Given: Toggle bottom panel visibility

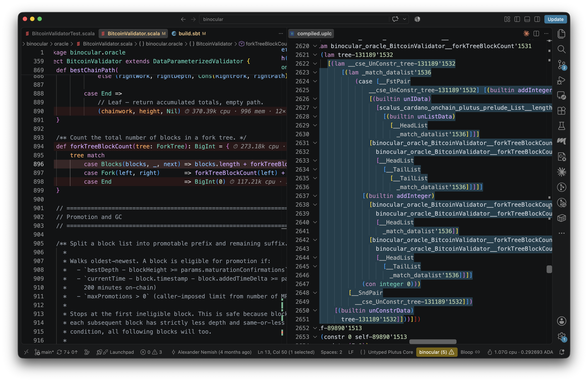Looking at the screenshot, I should 527,19.
